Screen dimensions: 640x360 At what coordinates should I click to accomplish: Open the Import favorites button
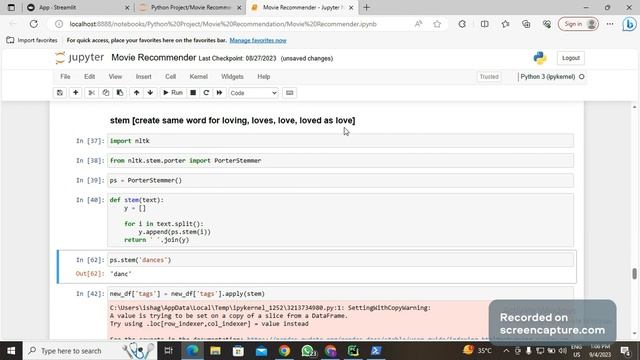point(32,40)
